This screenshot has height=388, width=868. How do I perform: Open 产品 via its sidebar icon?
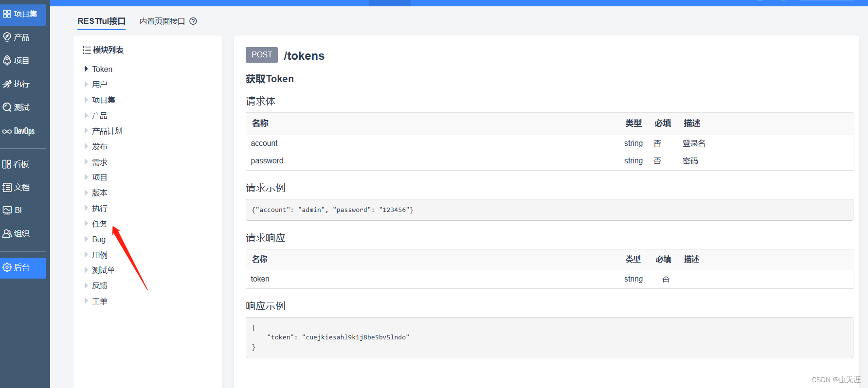[7, 37]
